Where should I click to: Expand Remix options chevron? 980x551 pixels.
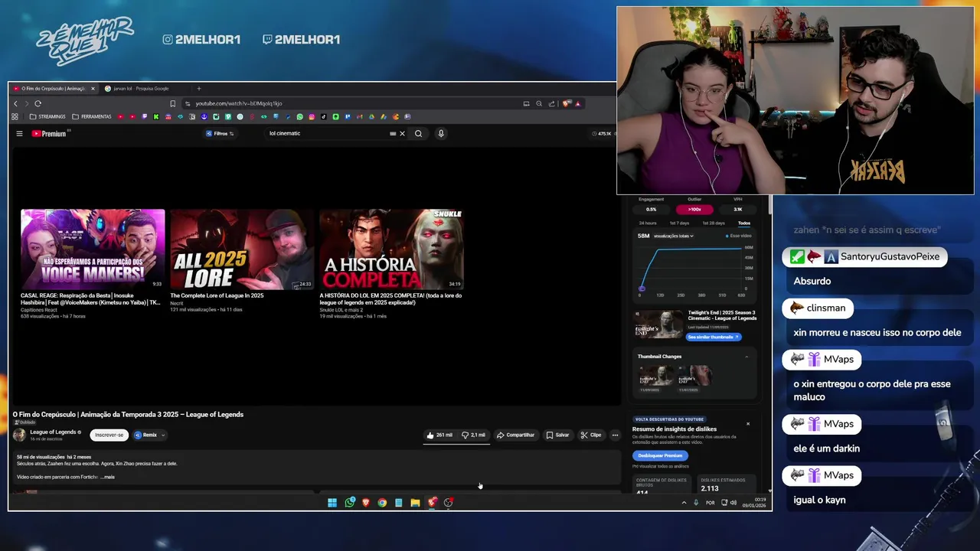click(162, 435)
